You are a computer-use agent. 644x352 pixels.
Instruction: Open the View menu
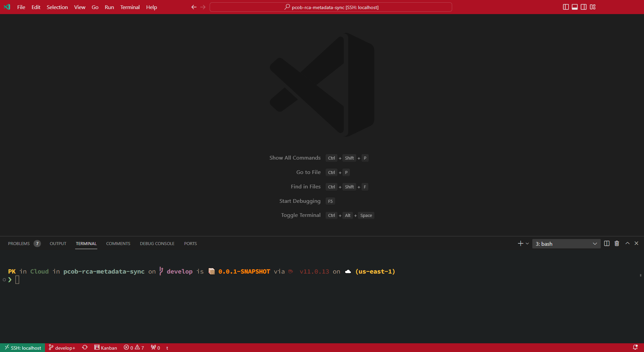pyautogui.click(x=79, y=7)
